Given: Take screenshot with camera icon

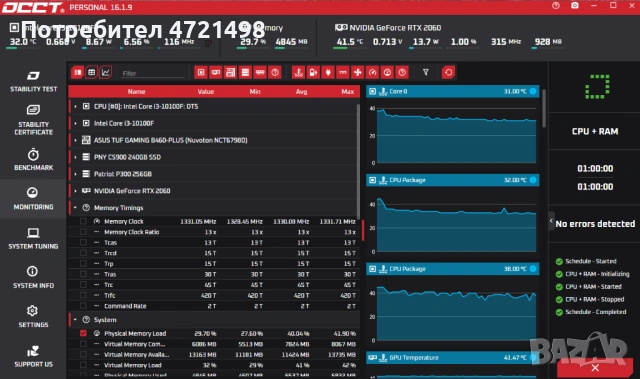Looking at the screenshot, I should pos(575,6).
